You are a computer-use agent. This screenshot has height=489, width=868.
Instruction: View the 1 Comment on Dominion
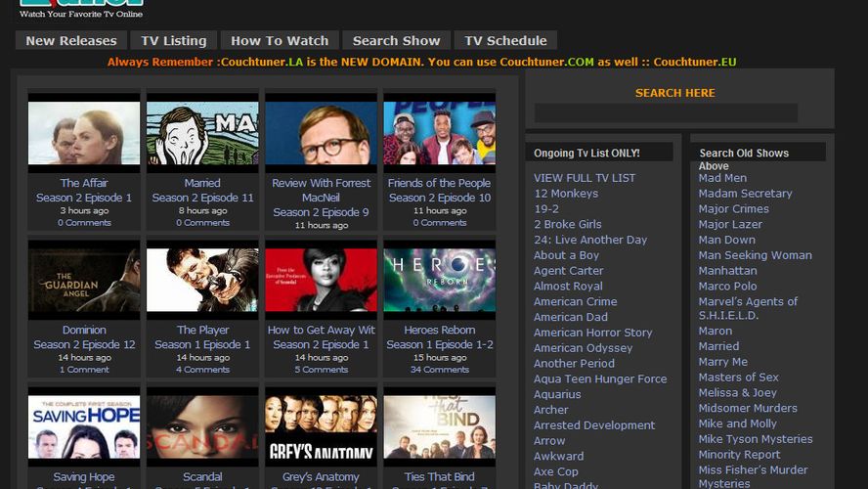(84, 370)
